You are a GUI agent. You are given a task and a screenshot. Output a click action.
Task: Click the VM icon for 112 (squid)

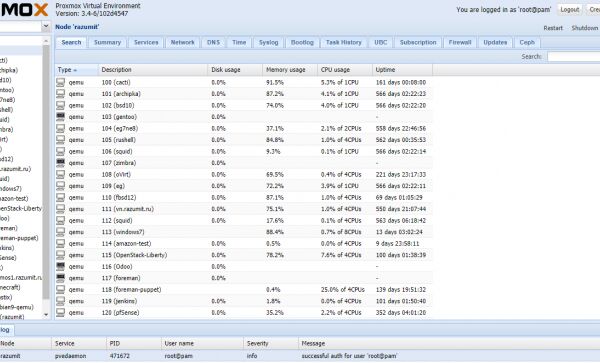click(x=60, y=220)
